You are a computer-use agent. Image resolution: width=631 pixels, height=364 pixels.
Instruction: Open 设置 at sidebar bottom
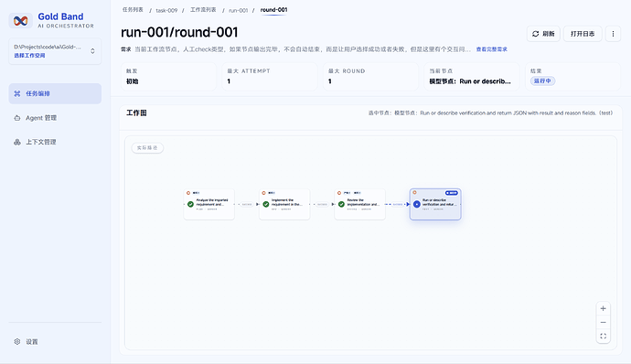pos(55,341)
